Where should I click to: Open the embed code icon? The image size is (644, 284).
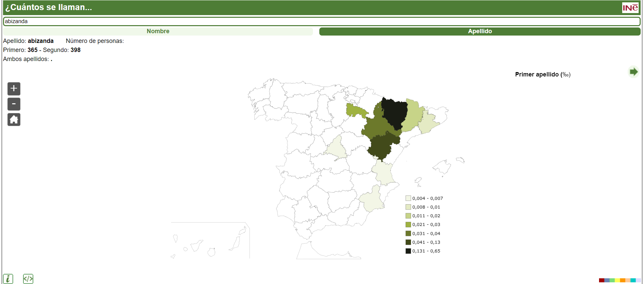click(x=28, y=279)
